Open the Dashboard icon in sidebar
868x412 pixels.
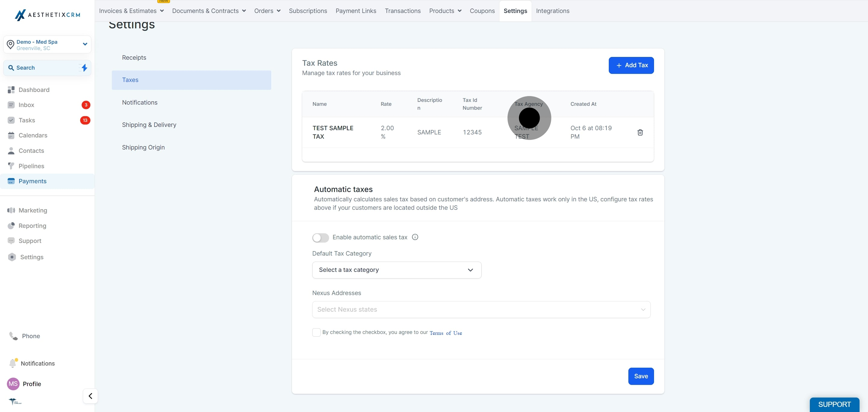point(11,90)
